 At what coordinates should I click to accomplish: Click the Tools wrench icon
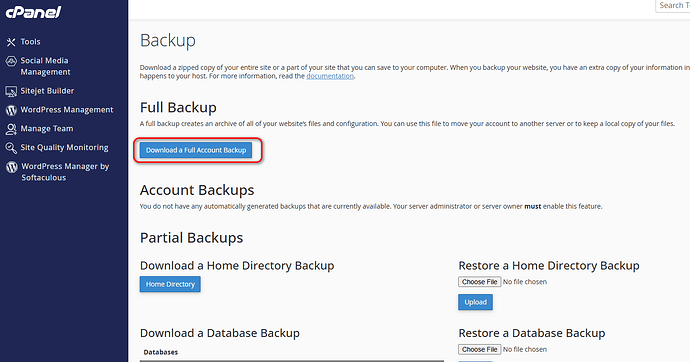[x=11, y=42]
